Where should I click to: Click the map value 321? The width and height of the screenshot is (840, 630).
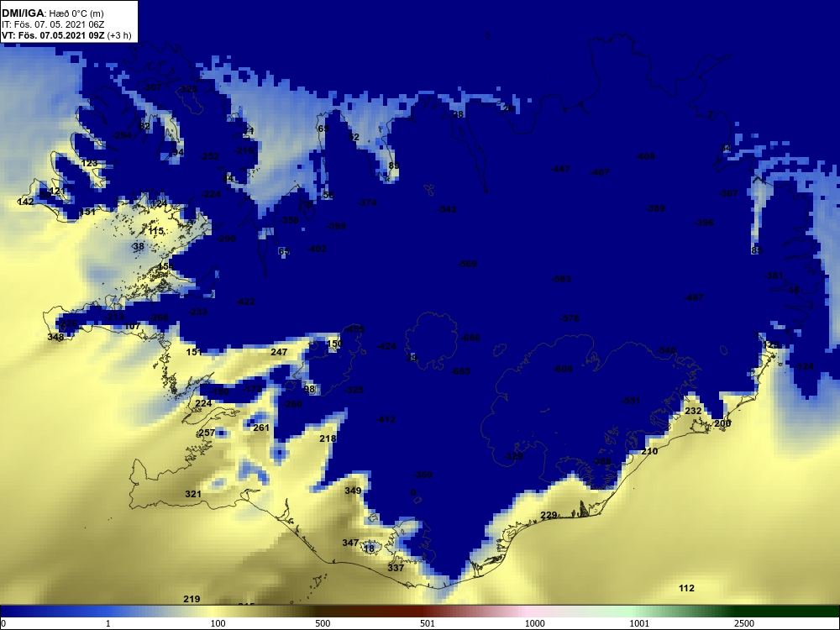(193, 494)
